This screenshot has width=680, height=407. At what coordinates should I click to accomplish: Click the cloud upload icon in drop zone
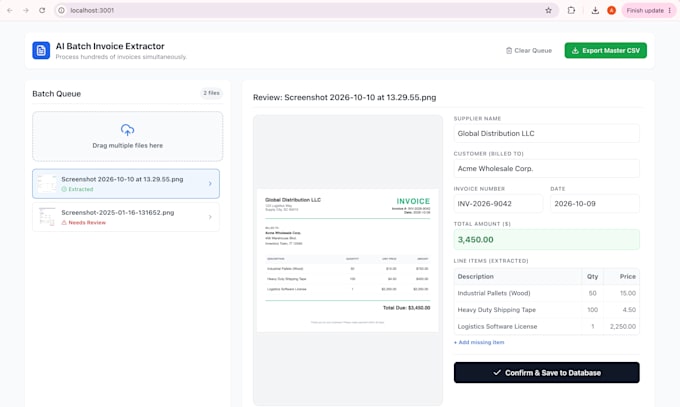tap(128, 129)
